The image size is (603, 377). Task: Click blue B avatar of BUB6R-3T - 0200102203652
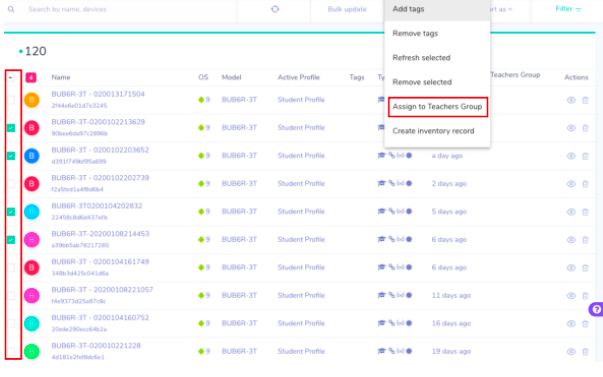[32, 156]
